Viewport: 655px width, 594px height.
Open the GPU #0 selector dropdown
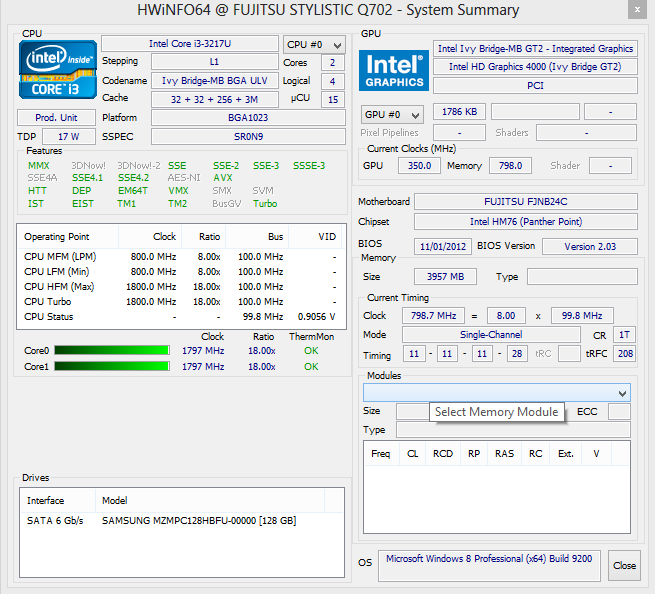tap(392, 114)
